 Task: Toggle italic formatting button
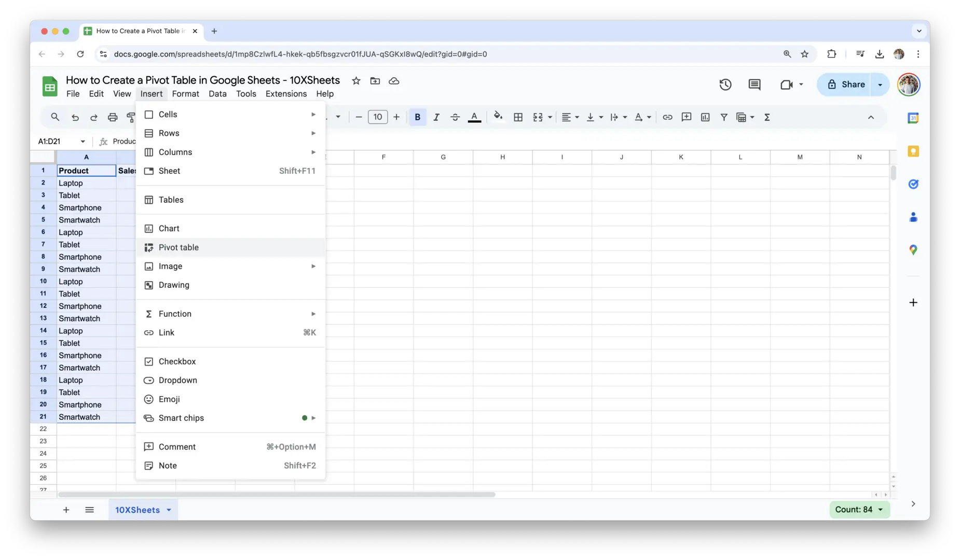436,117
